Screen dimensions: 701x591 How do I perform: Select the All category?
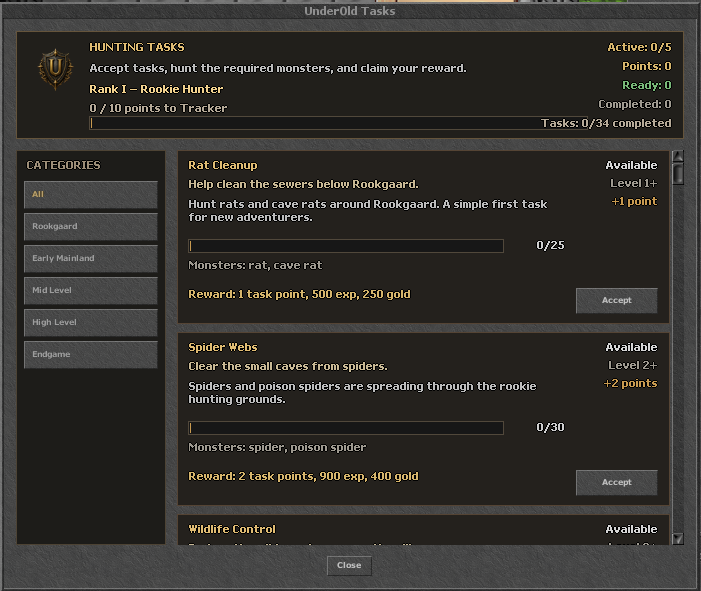coord(91,194)
